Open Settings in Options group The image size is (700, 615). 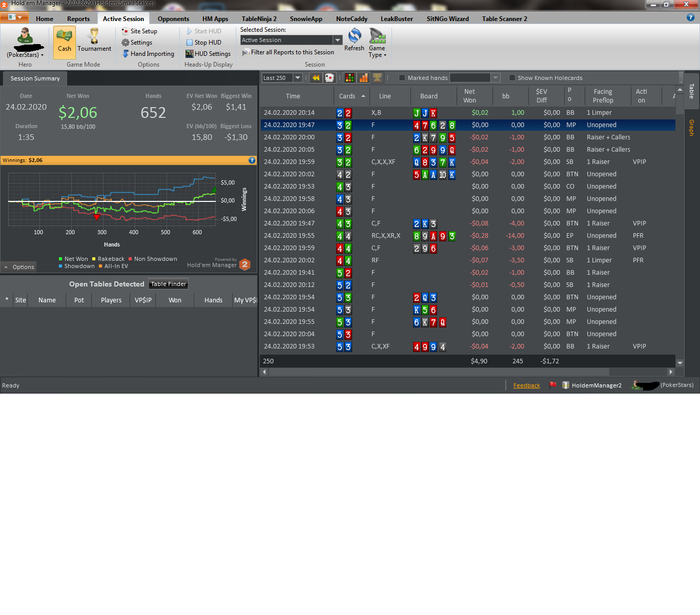(137, 42)
